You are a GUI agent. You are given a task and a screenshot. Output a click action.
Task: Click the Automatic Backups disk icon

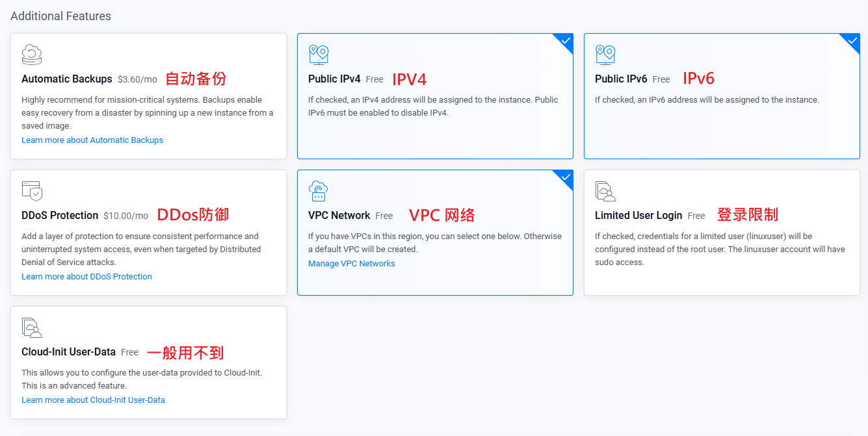pyautogui.click(x=32, y=55)
